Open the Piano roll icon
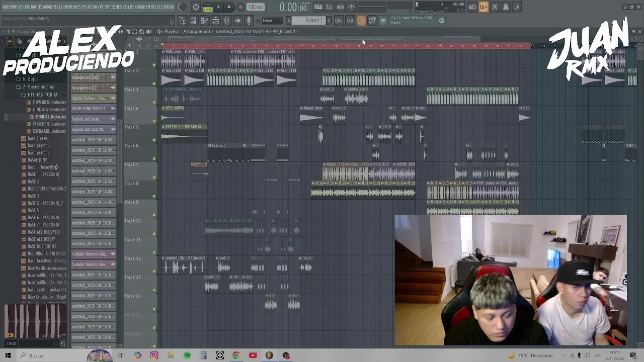Screen dimensions: 644x362 [204, 21]
